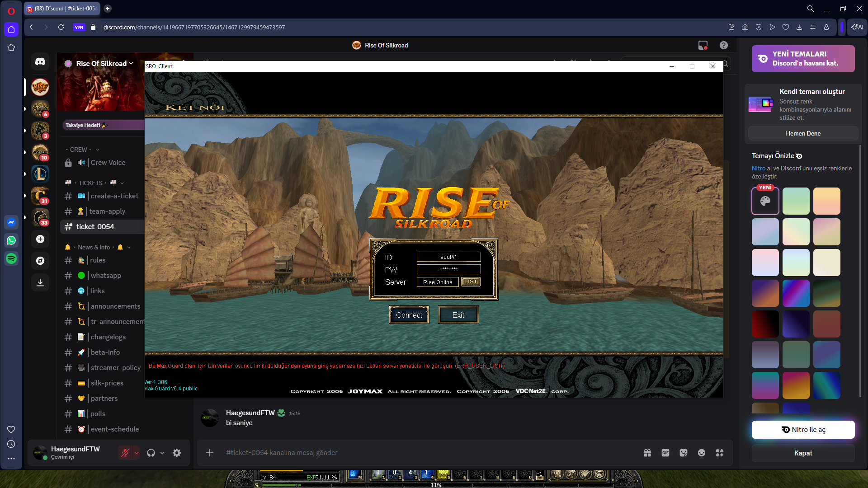The image size is (868, 488).
Task: Open the sticker picker
Action: click(684, 453)
